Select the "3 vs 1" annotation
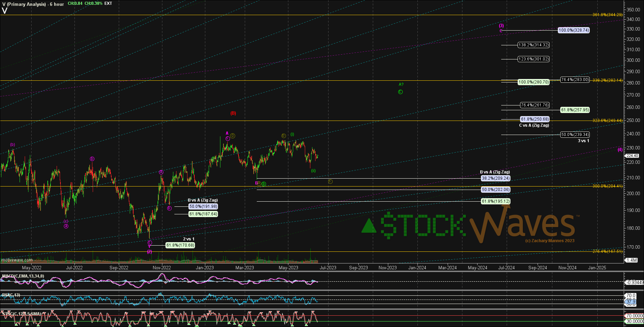The image size is (644, 327). 583,141
